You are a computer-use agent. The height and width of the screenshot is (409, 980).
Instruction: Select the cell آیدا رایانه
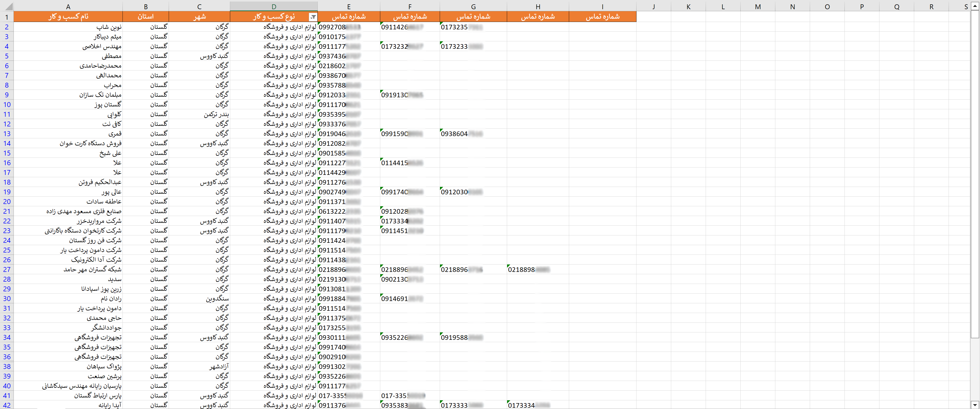tap(68, 405)
